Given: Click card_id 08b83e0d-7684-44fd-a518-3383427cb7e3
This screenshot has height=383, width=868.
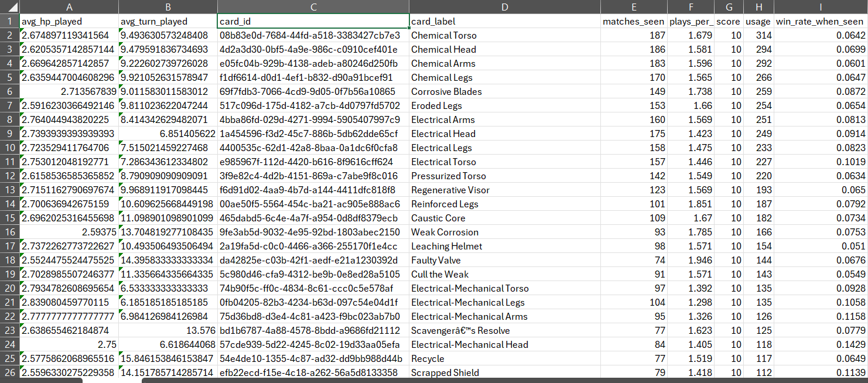Looking at the screenshot, I should tap(313, 35).
